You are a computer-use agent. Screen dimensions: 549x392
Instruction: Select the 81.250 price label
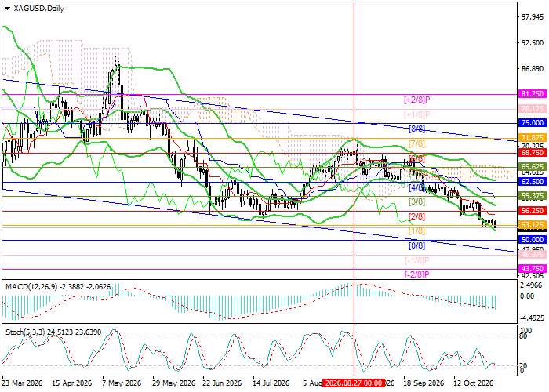tap(533, 94)
